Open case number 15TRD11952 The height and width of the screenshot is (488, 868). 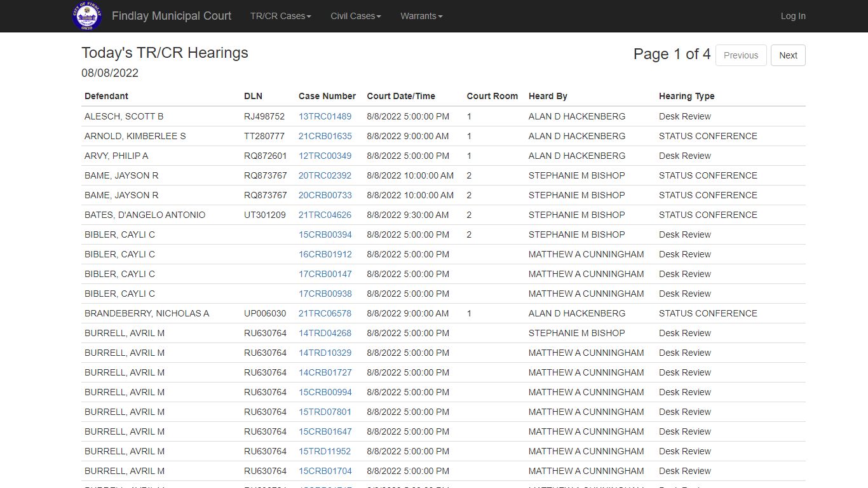click(325, 451)
